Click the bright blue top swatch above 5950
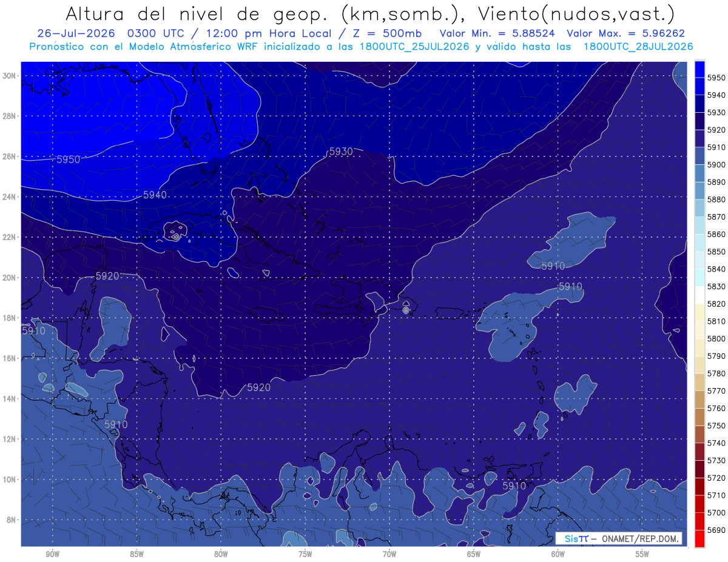Screen dimensions: 728x562 699,69
